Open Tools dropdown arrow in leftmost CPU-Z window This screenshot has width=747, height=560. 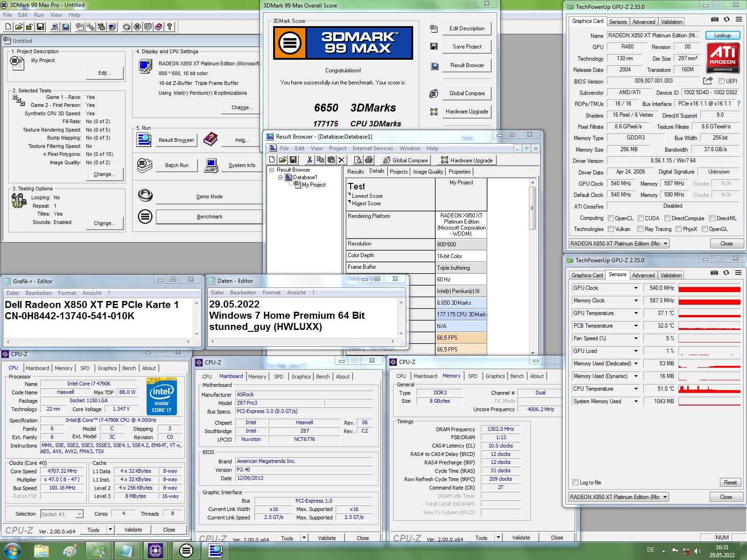coord(110,530)
